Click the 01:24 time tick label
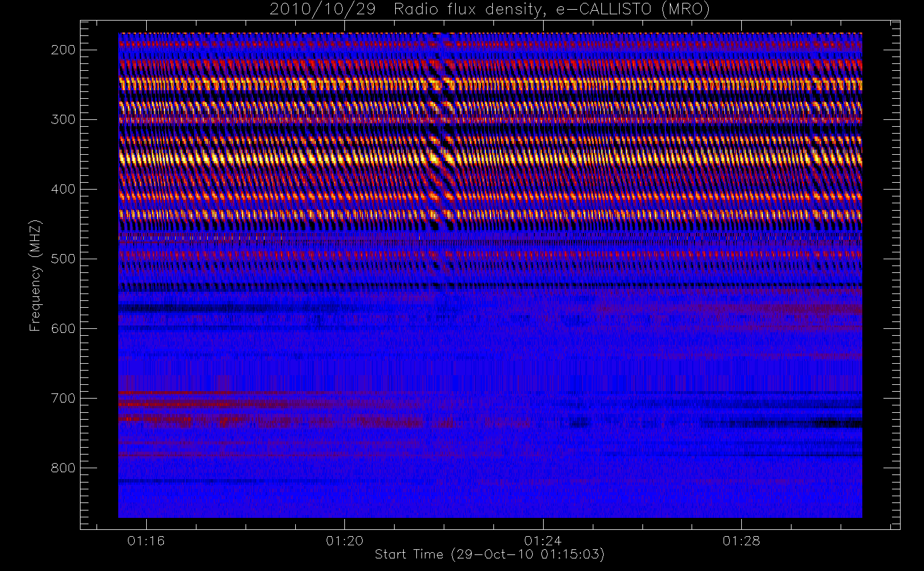Image resolution: width=924 pixels, height=571 pixels. [x=543, y=541]
